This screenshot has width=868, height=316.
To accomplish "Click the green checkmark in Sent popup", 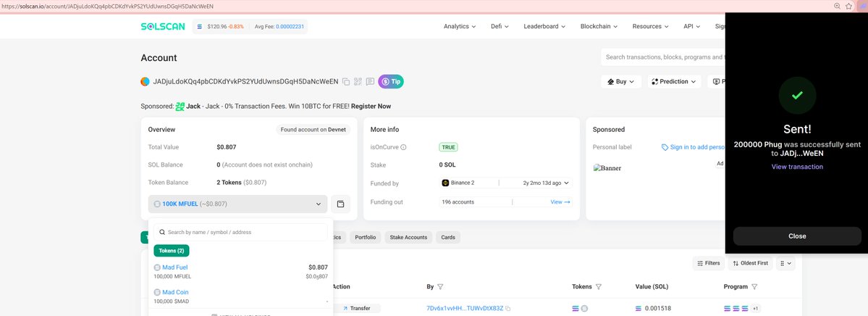I will pyautogui.click(x=797, y=96).
